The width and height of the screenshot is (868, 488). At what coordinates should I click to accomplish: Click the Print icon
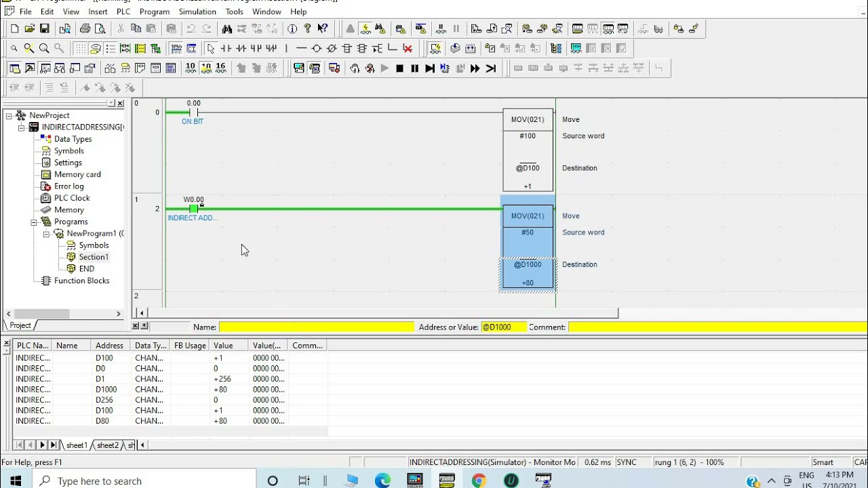(x=85, y=28)
